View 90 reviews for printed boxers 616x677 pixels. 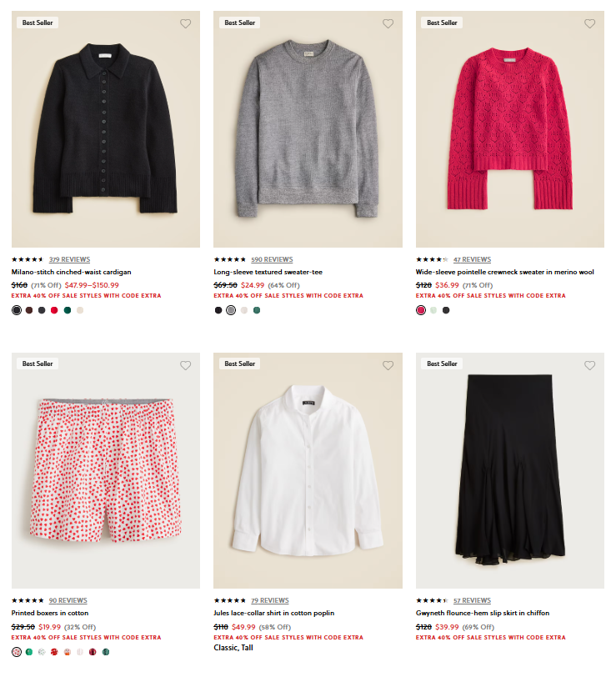68,600
